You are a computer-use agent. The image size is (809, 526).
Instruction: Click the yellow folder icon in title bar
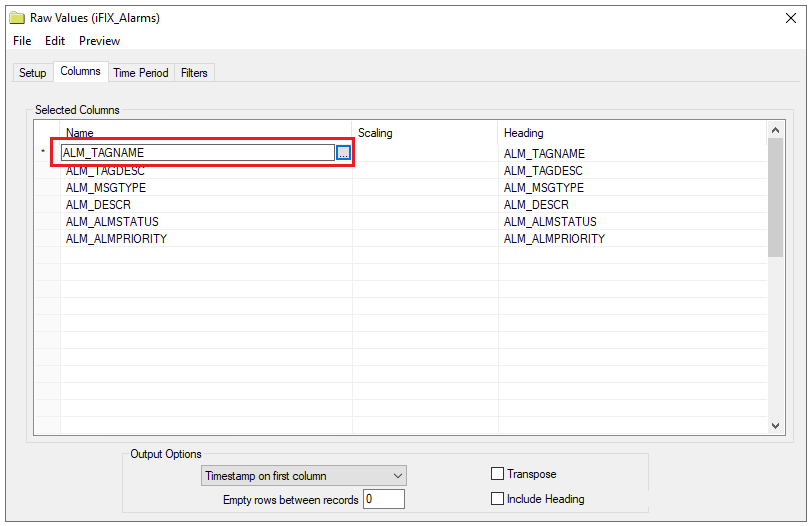pos(17,18)
